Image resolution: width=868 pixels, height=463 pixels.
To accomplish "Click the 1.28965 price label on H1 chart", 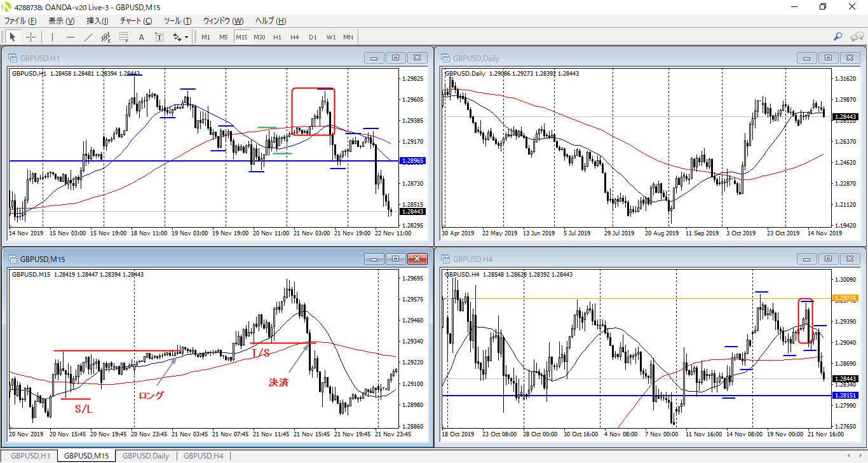I will click(x=413, y=161).
